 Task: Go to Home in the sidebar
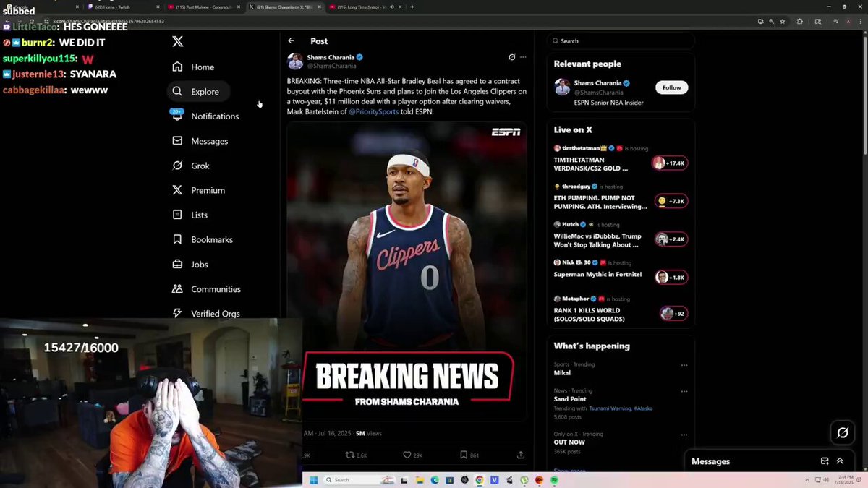[194, 67]
